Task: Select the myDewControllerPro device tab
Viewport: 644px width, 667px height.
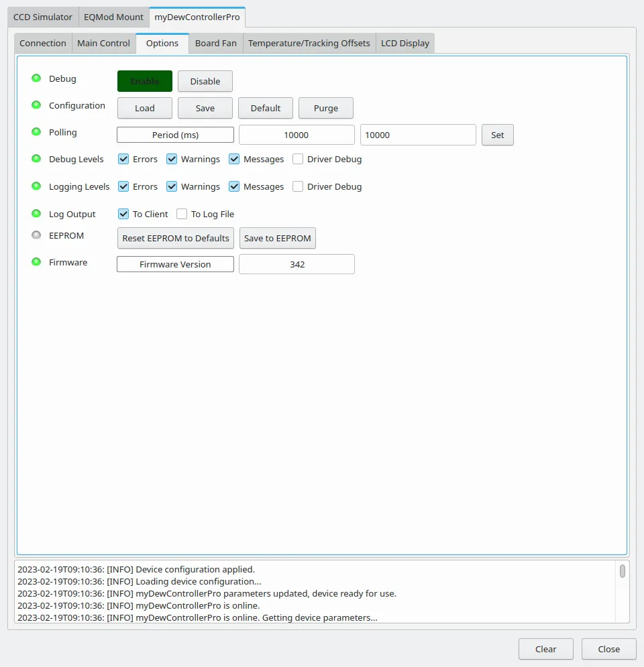Action: [x=197, y=17]
